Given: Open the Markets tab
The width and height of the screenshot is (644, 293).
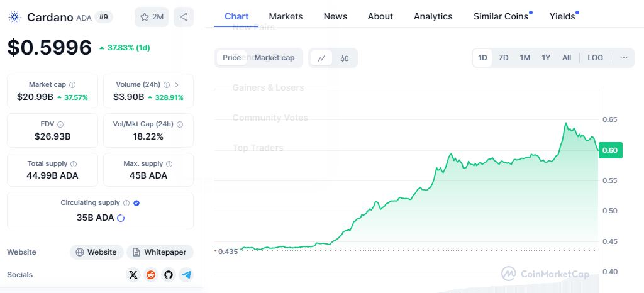Looking at the screenshot, I should coord(286,17).
